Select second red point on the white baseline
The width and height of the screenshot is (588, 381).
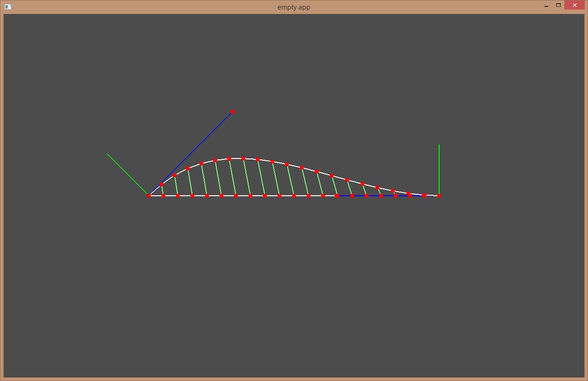(x=163, y=196)
